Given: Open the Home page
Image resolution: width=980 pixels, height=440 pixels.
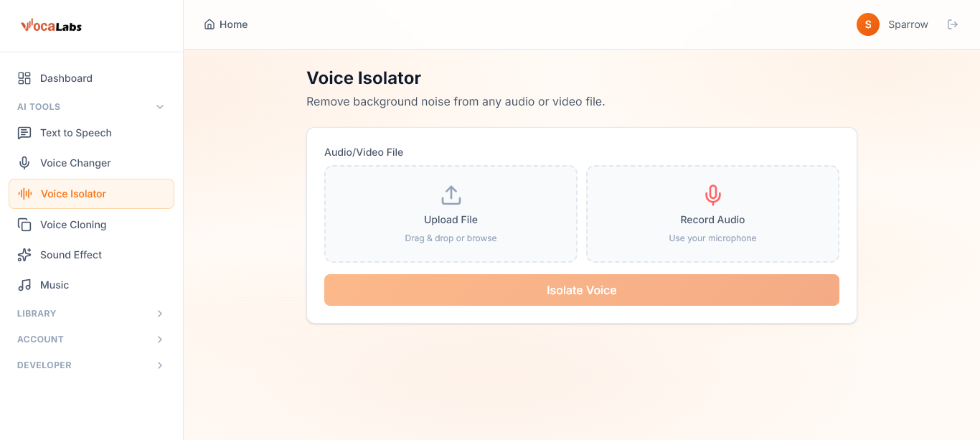Looking at the screenshot, I should pos(225,24).
